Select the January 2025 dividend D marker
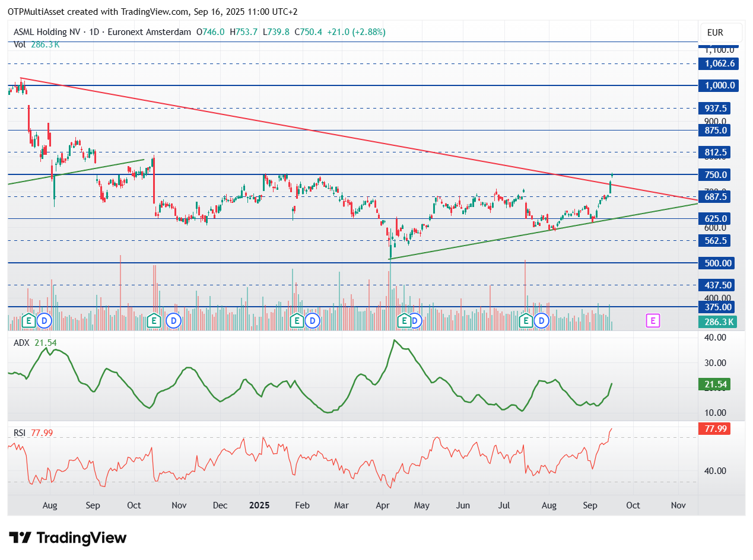This screenshot has height=560, width=753. [x=313, y=321]
